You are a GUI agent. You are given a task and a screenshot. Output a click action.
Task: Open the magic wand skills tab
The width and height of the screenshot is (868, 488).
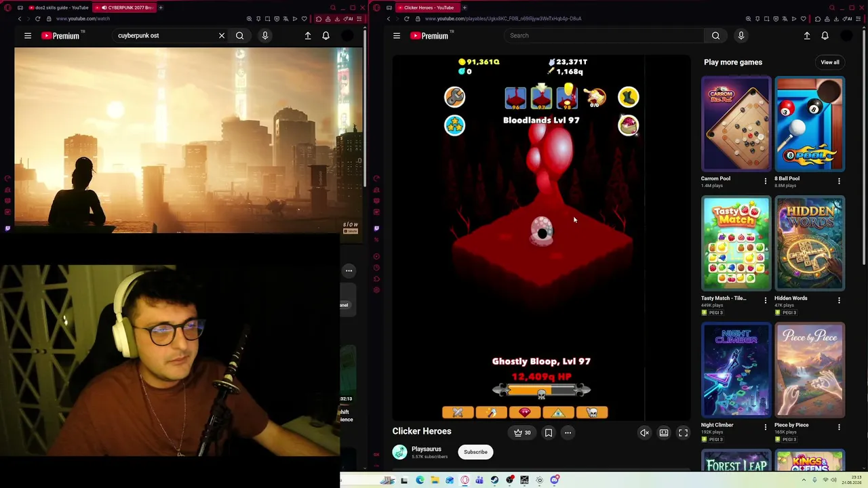click(491, 412)
